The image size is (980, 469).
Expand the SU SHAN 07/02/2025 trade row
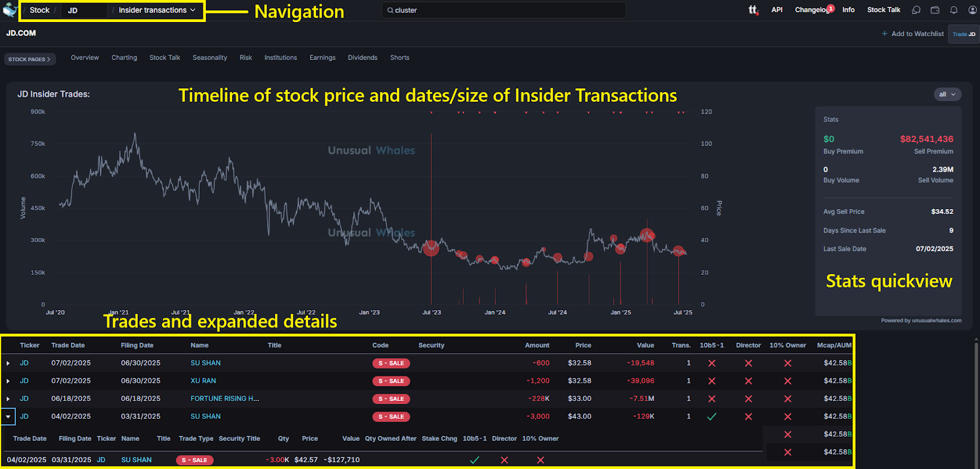8,363
